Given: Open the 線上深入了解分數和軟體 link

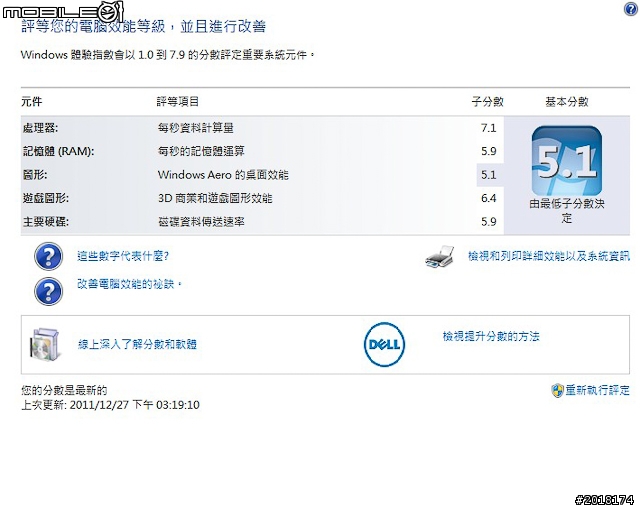Looking at the screenshot, I should (137, 344).
